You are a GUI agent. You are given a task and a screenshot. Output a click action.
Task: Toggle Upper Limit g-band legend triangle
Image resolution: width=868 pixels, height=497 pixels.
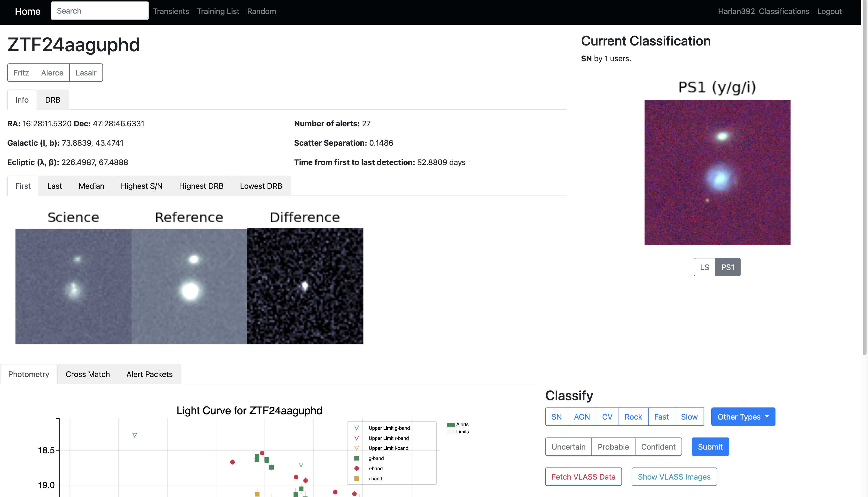click(356, 428)
